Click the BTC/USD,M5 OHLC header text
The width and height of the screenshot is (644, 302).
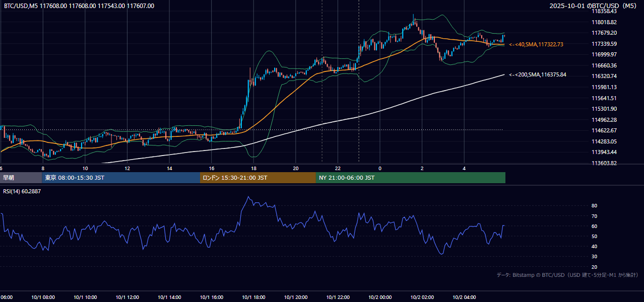pos(79,6)
